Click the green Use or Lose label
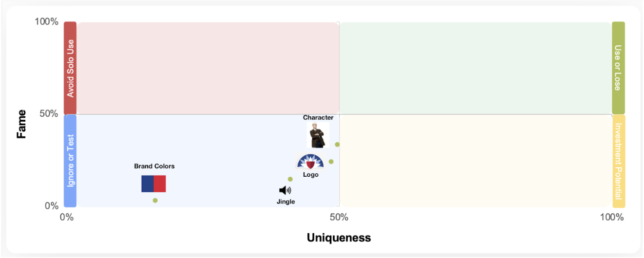 tap(618, 68)
